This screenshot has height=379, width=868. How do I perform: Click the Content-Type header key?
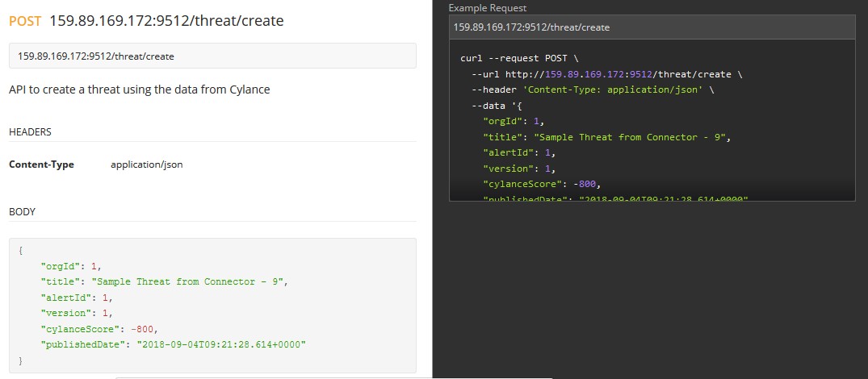[41, 164]
